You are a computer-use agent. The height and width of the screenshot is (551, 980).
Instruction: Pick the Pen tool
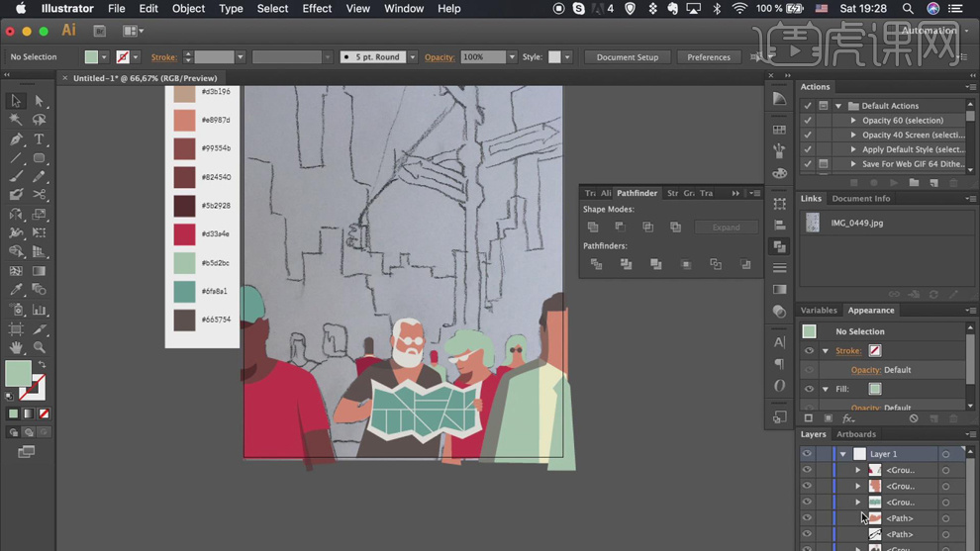point(16,139)
